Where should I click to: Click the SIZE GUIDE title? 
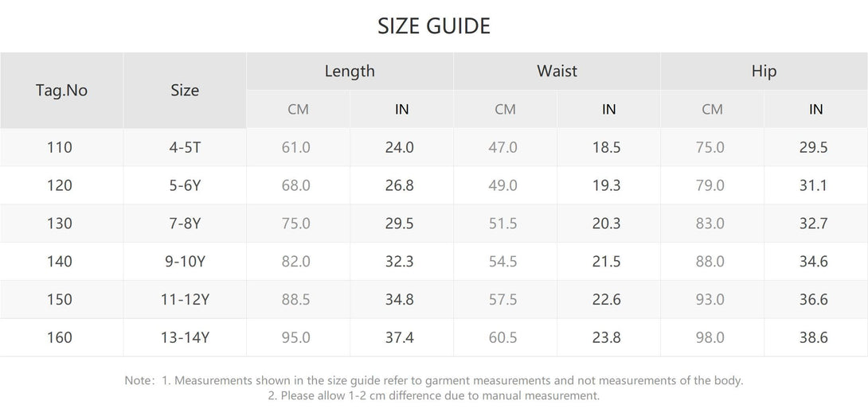tap(434, 26)
